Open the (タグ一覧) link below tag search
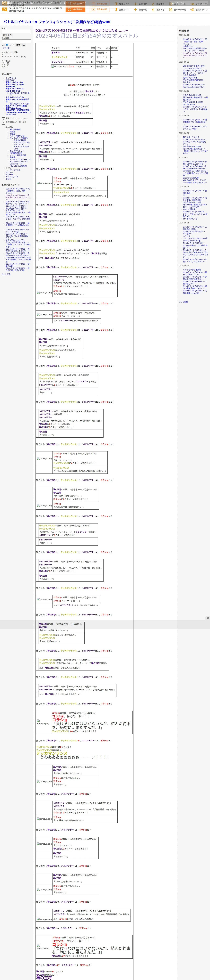210x980 pixels. coord(6,48)
